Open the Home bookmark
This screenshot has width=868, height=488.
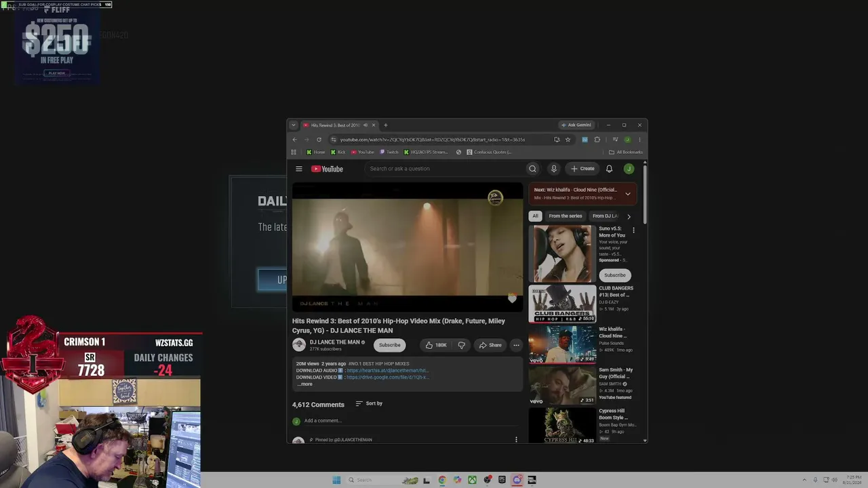tap(315, 152)
